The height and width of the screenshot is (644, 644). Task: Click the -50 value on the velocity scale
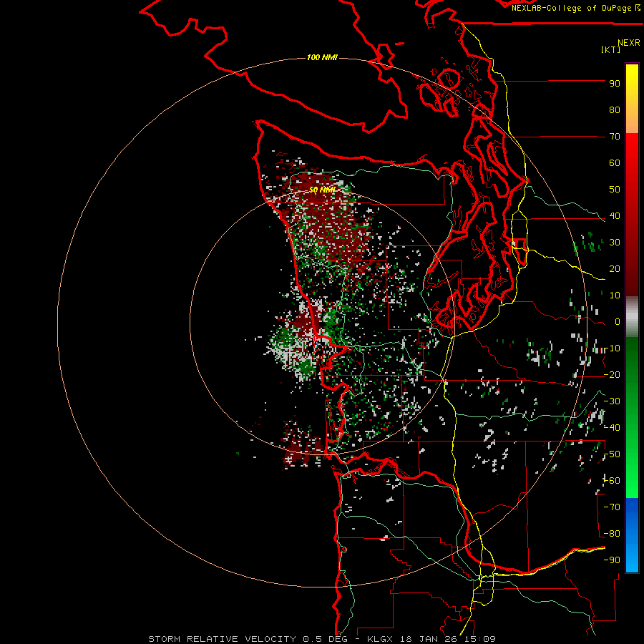[612, 454]
